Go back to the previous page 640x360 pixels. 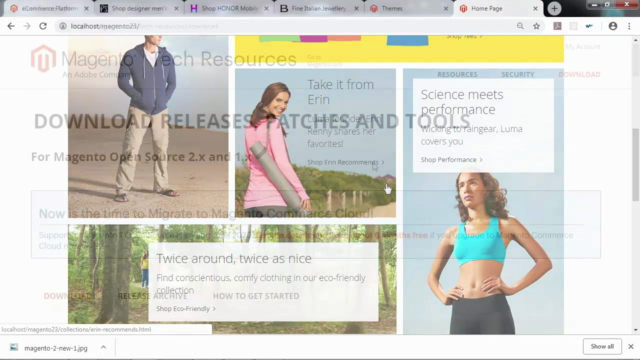(x=11, y=26)
